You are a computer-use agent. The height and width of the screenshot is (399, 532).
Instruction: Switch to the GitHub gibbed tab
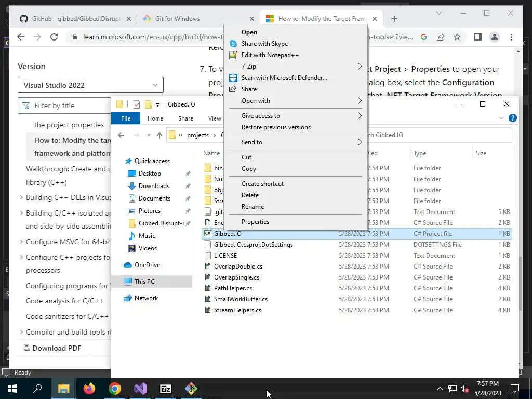(75, 19)
